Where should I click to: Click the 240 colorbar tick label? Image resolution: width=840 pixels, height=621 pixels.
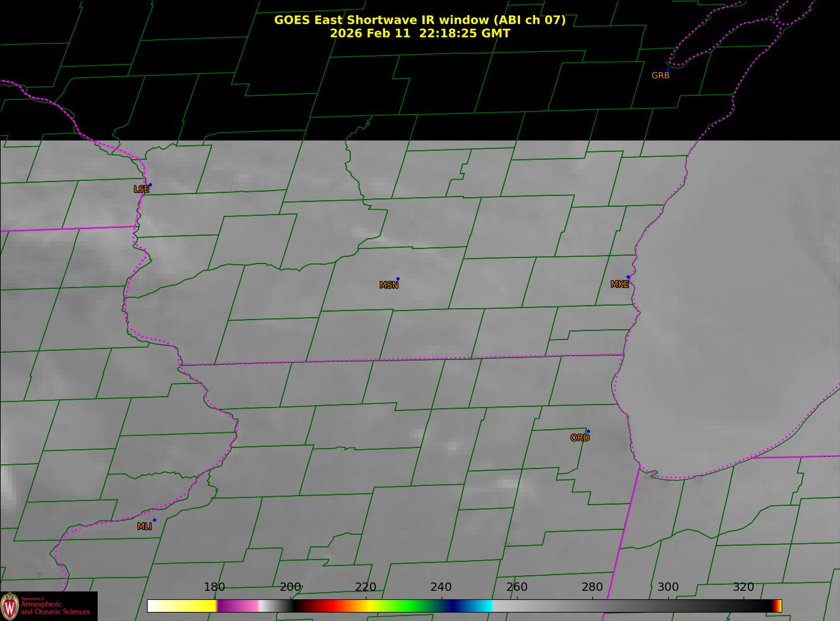click(x=441, y=587)
